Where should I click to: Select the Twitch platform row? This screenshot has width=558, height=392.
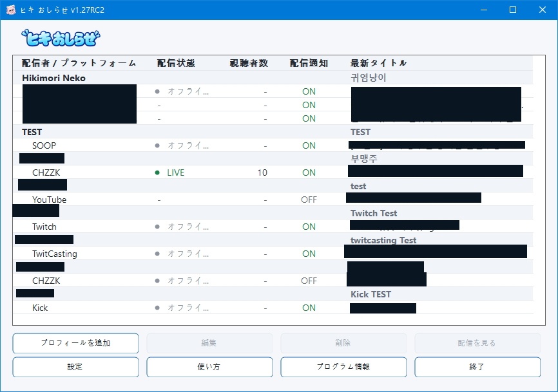click(x=273, y=227)
